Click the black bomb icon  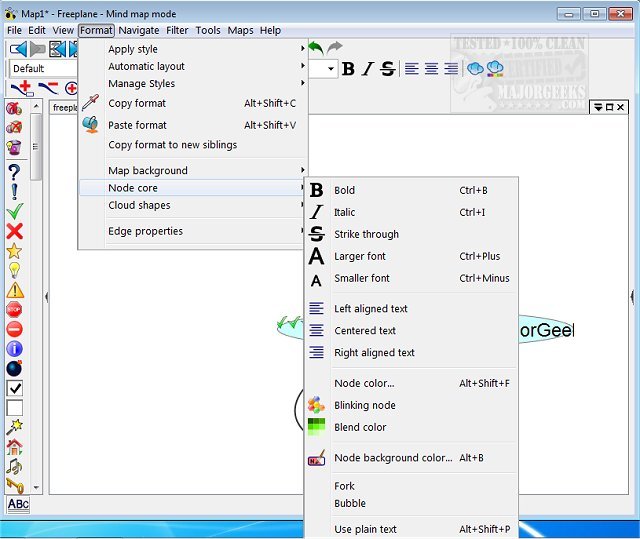[14, 368]
